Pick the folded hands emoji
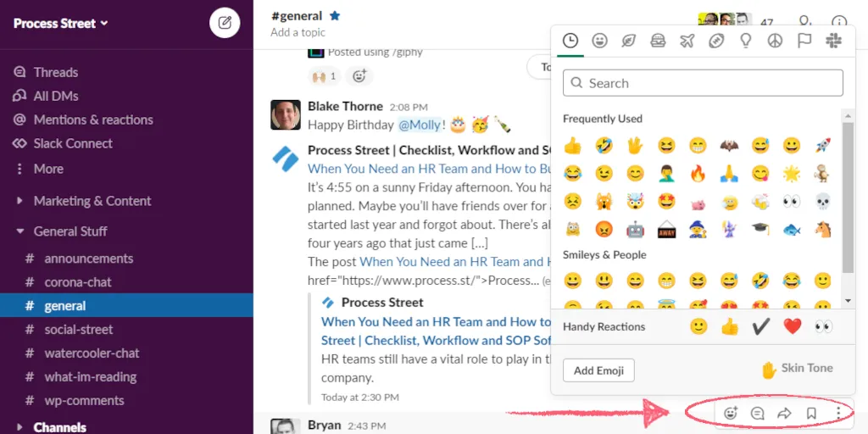 coord(729,174)
